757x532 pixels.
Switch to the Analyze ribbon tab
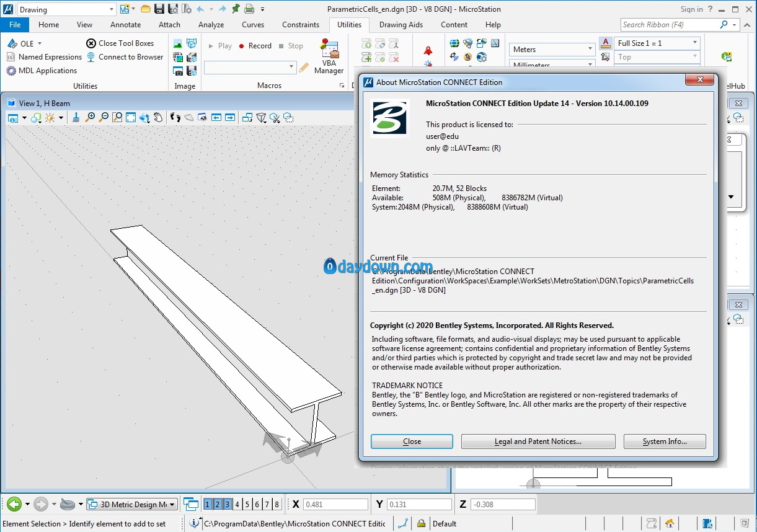coord(211,25)
